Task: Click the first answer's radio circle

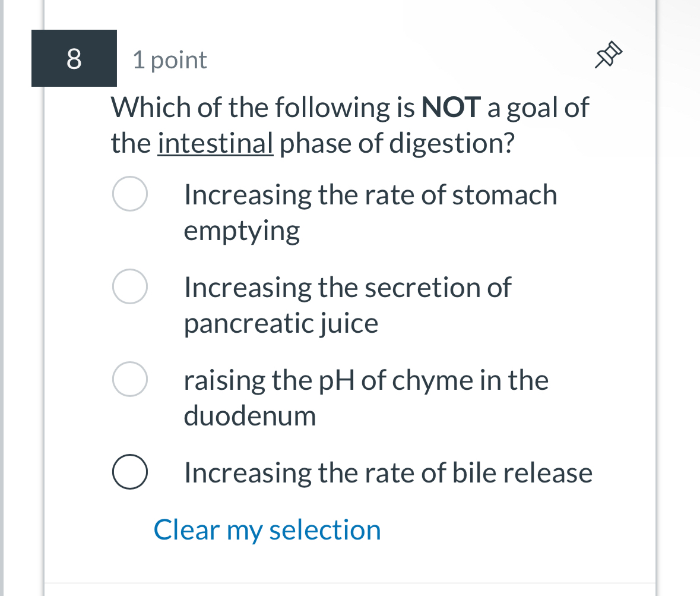Action: pyautogui.click(x=129, y=193)
